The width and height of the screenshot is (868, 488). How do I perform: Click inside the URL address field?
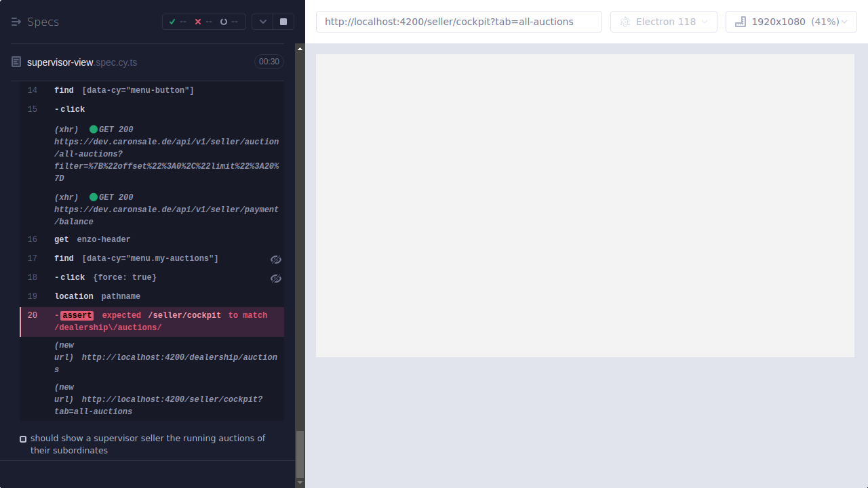click(x=458, y=21)
